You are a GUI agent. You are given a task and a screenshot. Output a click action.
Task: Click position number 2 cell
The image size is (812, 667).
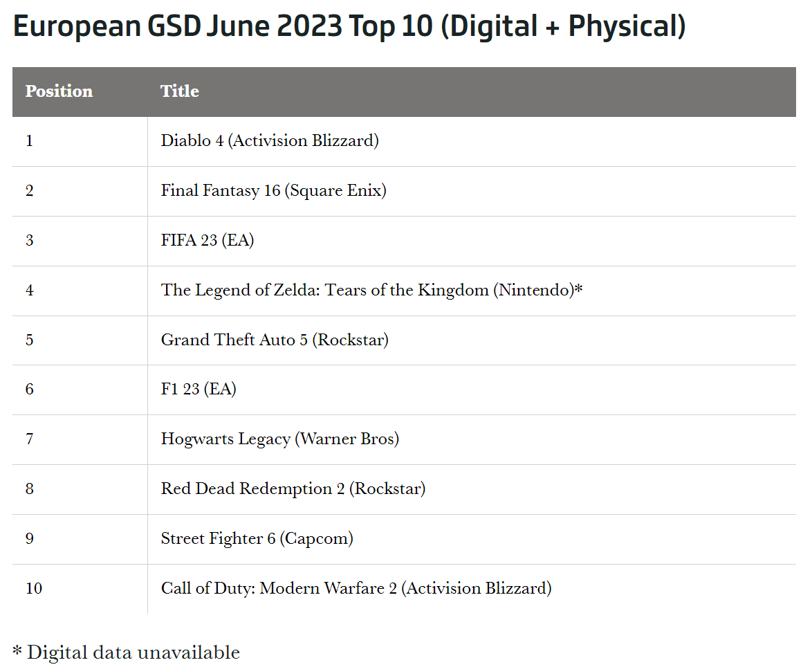pos(29,191)
